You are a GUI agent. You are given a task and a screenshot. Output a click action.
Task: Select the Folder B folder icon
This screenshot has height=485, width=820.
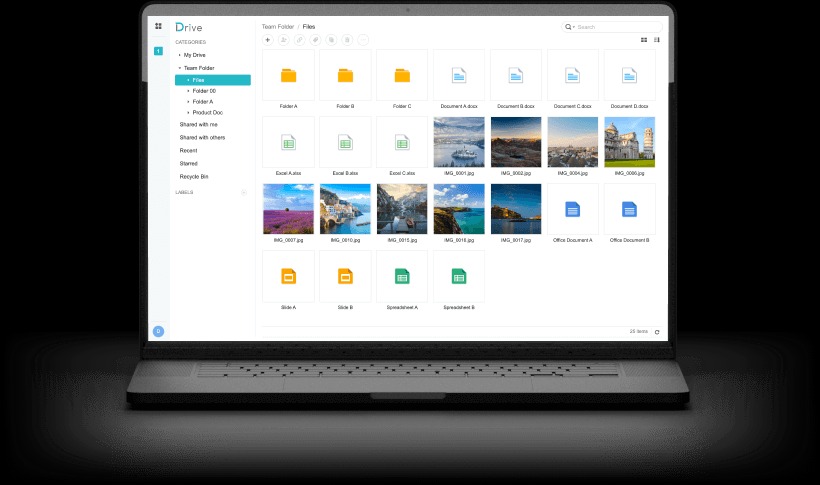(345, 76)
